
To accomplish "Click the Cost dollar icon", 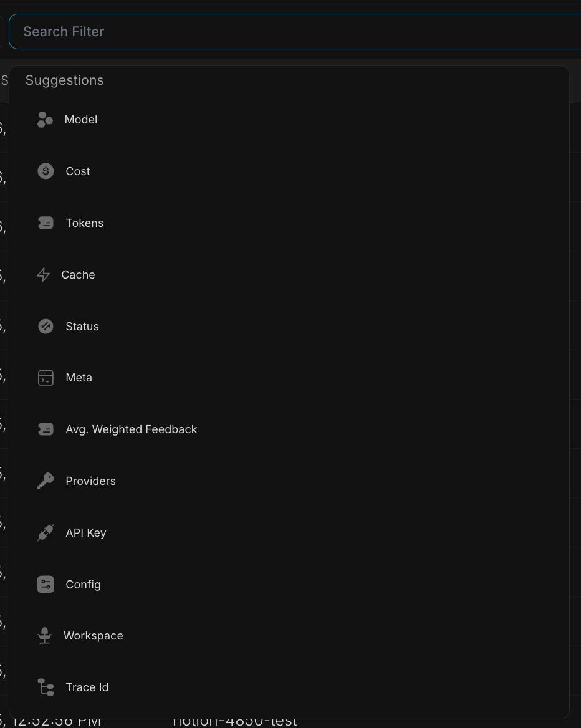I will (x=46, y=171).
